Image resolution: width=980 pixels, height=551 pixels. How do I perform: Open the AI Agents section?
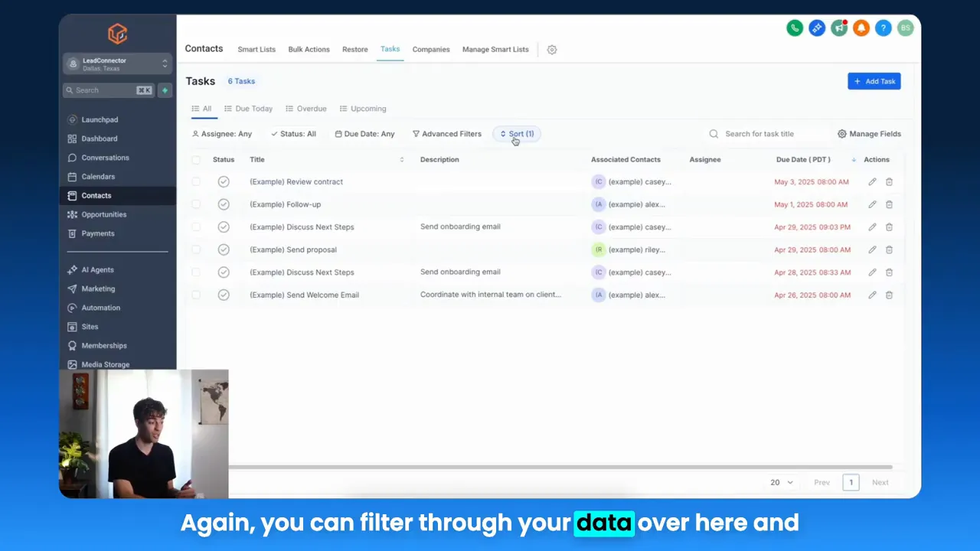click(97, 269)
